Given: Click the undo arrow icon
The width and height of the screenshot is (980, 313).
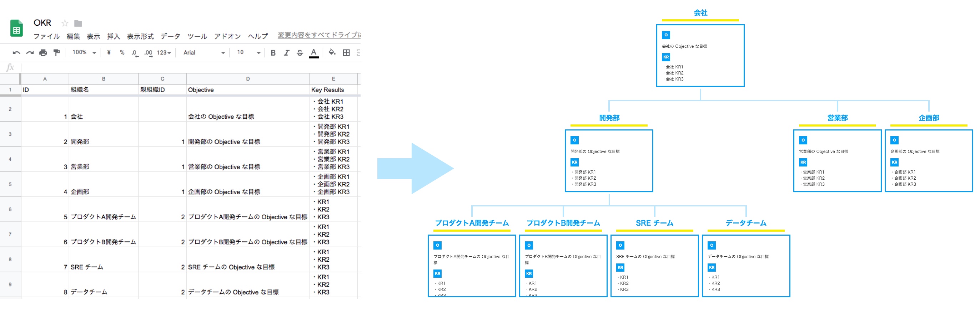Looking at the screenshot, I should [16, 53].
